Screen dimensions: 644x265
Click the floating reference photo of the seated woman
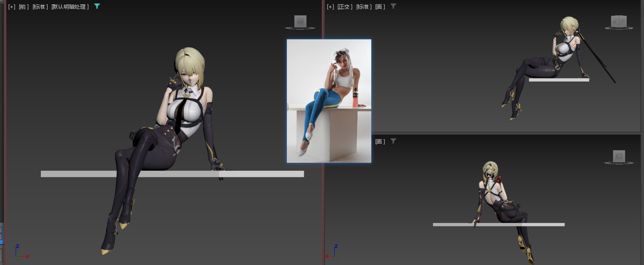coord(329,101)
